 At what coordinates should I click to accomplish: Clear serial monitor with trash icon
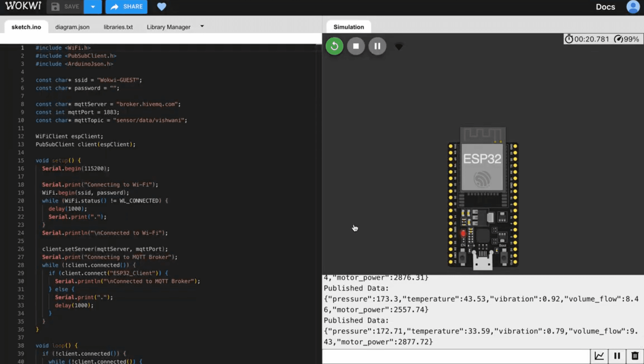[x=635, y=356]
